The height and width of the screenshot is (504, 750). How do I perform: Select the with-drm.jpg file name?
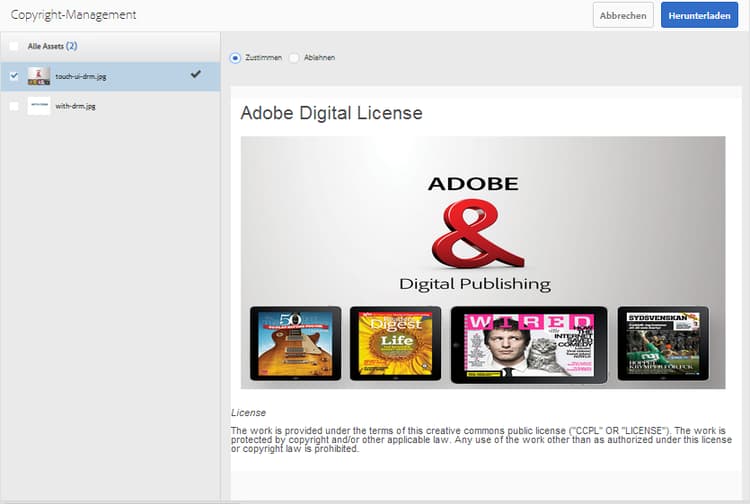tap(75, 106)
